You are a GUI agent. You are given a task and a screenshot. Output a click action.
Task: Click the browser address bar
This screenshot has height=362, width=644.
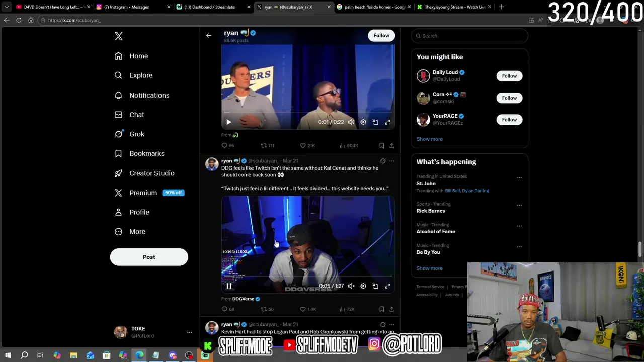[x=282, y=20]
